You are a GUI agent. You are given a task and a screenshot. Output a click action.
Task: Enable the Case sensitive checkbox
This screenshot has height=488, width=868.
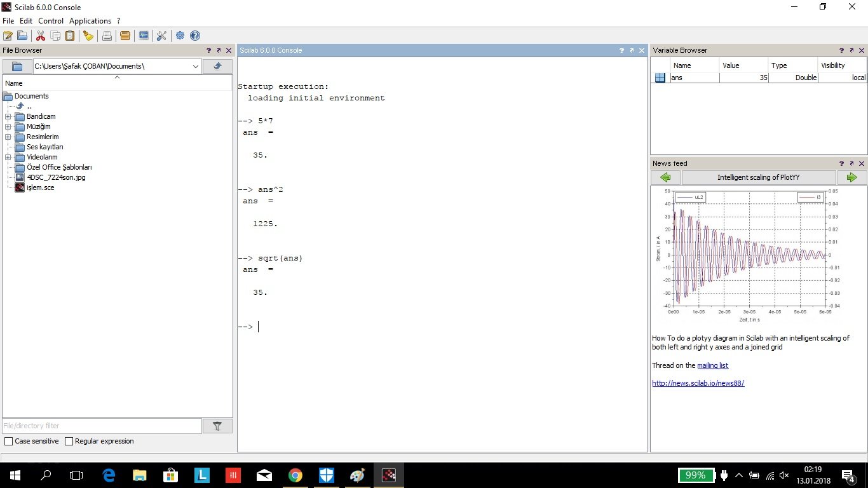pyautogui.click(x=9, y=441)
